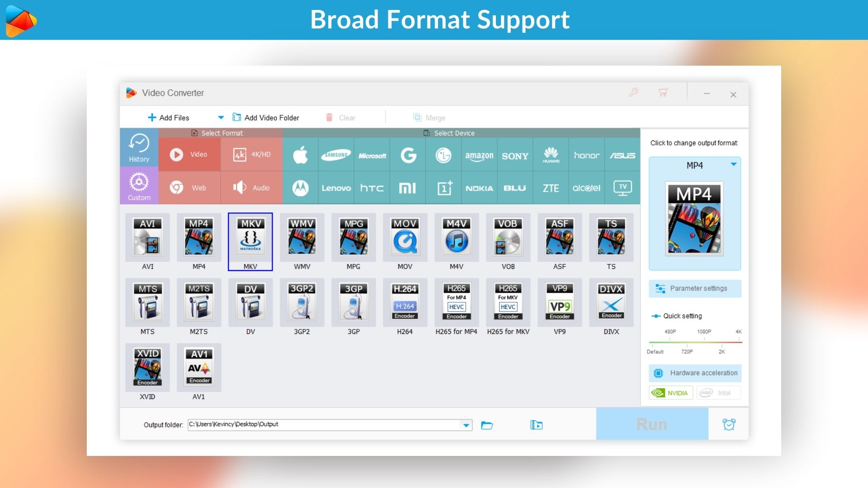Enable Hardware acceleration option
The height and width of the screenshot is (488, 868).
tap(695, 373)
